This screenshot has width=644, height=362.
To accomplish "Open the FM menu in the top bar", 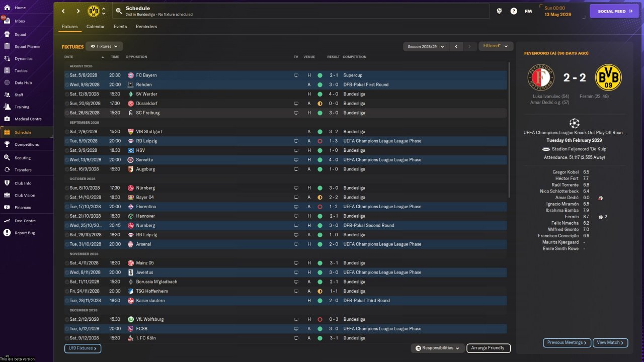I will [x=528, y=11].
